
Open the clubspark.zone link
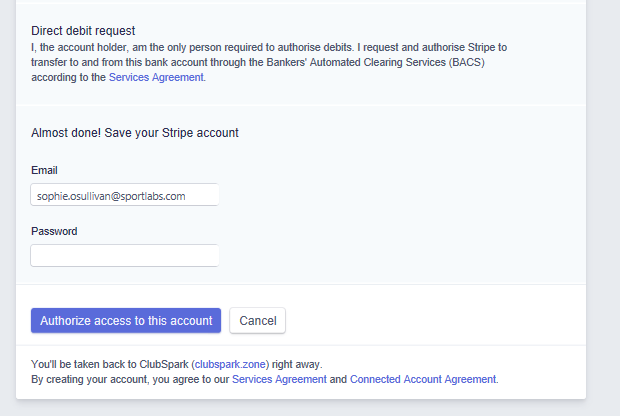pyautogui.click(x=230, y=364)
